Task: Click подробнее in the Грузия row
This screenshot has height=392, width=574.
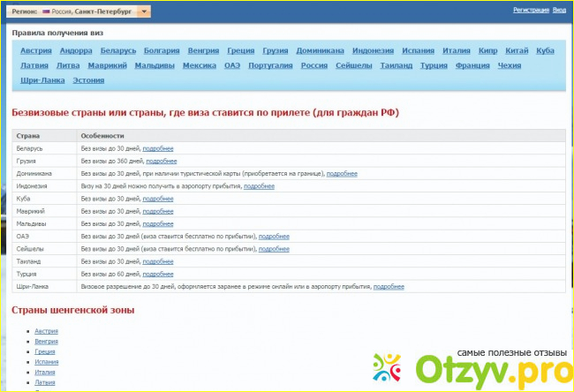Action: point(161,162)
